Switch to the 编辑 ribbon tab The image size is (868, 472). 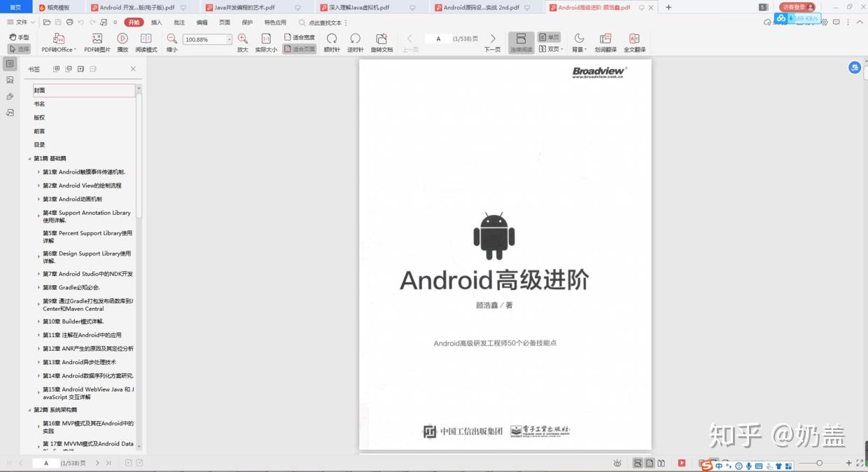[202, 22]
